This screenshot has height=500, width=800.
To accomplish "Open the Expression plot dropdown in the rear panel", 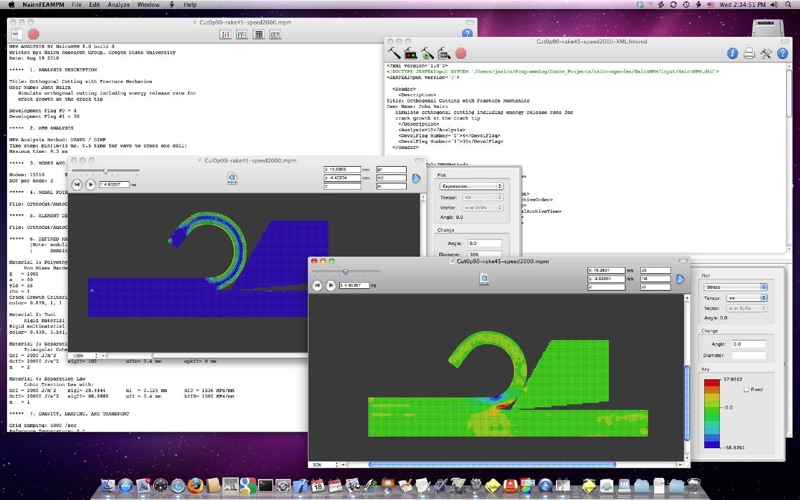I will (x=471, y=186).
